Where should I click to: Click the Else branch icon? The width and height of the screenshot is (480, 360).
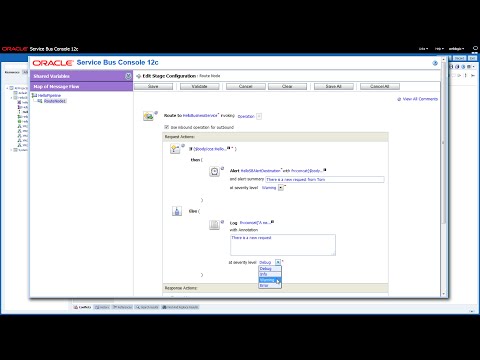click(x=177, y=211)
